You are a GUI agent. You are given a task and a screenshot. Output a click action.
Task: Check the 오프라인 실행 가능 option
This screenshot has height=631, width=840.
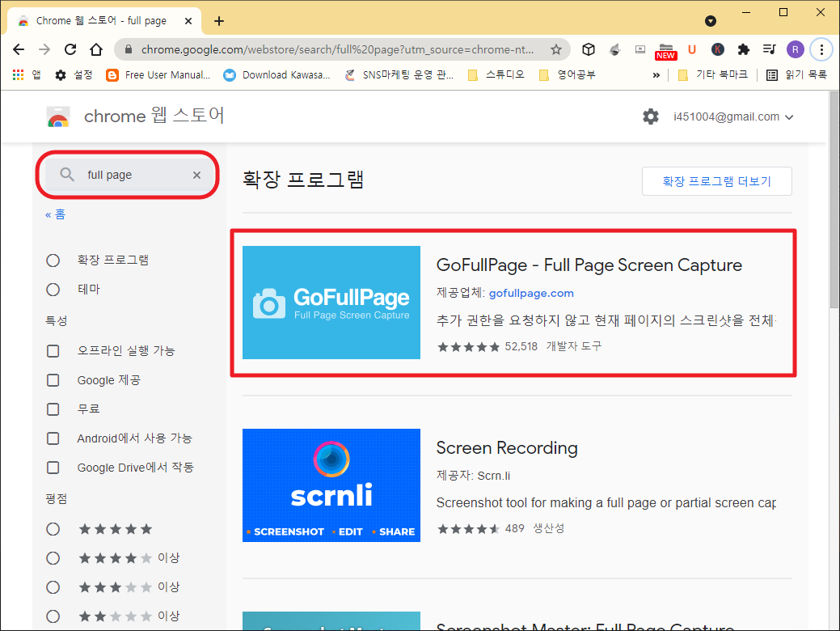click(x=53, y=350)
